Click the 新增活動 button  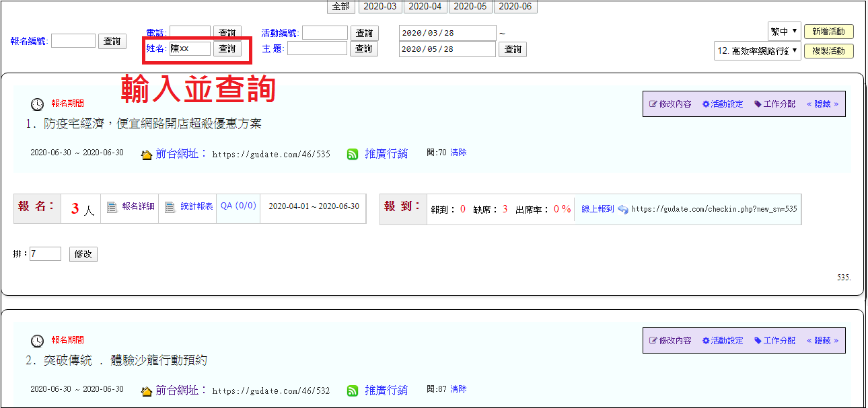pyautogui.click(x=828, y=32)
